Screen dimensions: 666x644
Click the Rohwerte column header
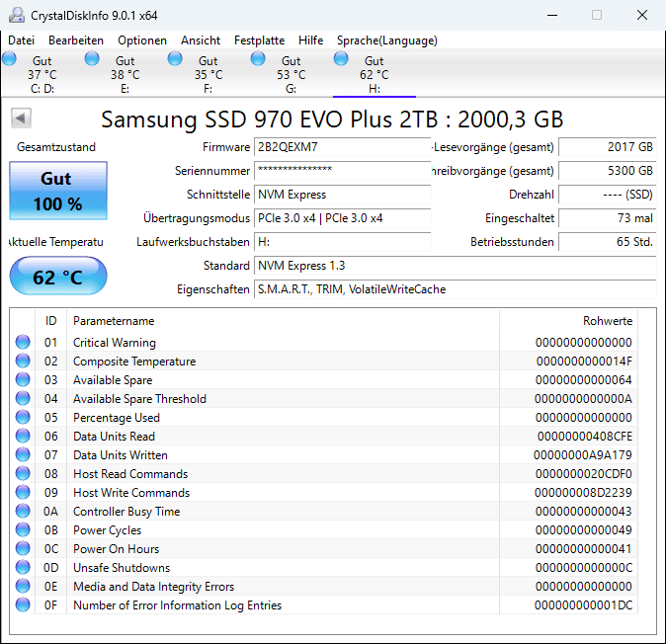tap(569, 320)
